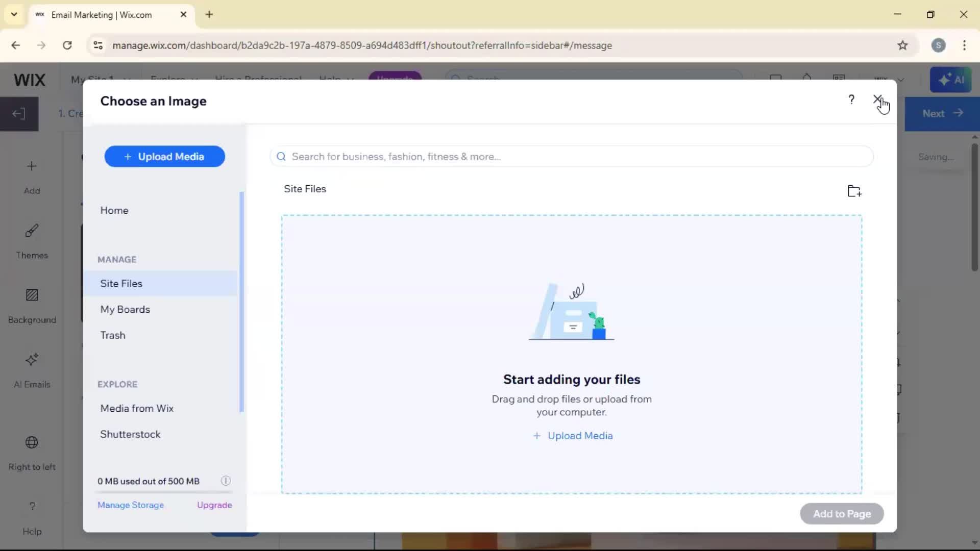Open the AI Emails panel

pos(32,371)
